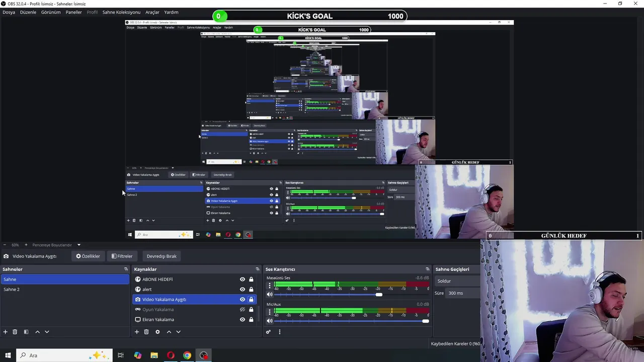Hide the Ekran Yakalama source

pyautogui.click(x=243, y=320)
